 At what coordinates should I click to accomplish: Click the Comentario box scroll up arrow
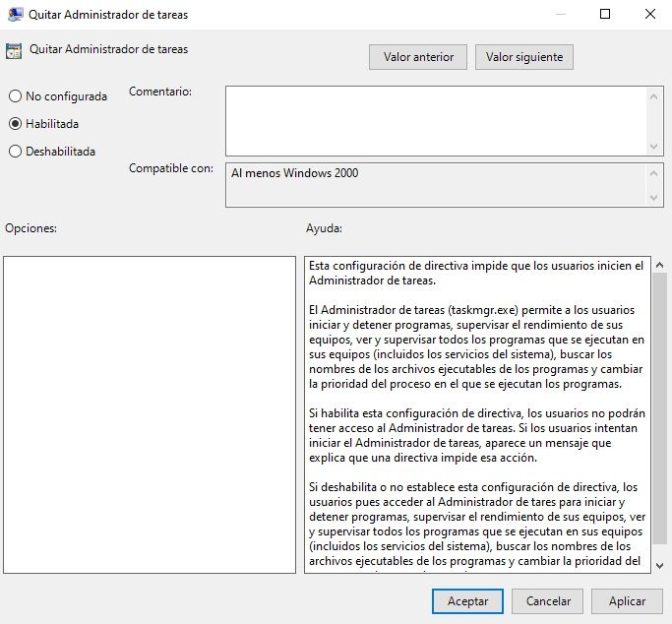tap(655, 95)
